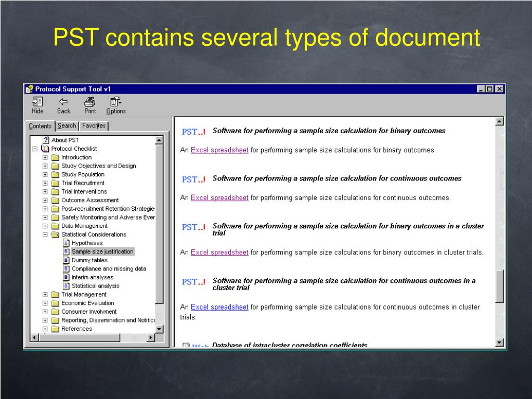Select Compliance and missing data item

coord(109,269)
